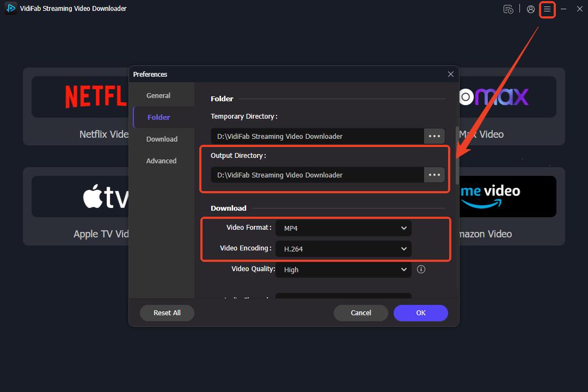The width and height of the screenshot is (588, 392).
Task: Browse for Temporary Directory with three-dots button
Action: click(x=434, y=136)
